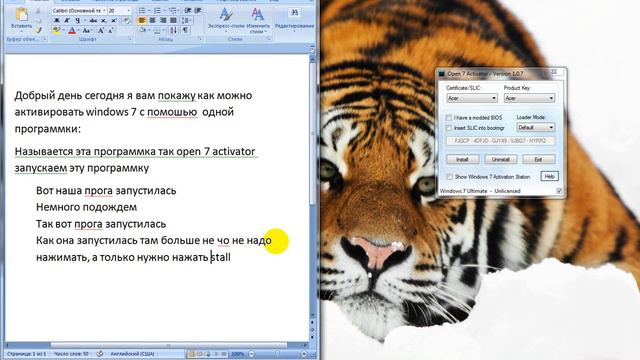
Task: Check 'Show Windows 7 Activation Station'
Action: tap(449, 177)
